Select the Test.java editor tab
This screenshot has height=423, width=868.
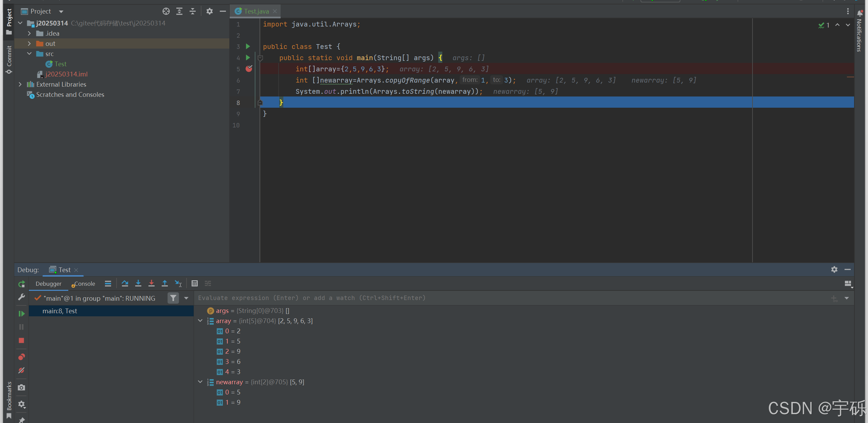click(256, 11)
